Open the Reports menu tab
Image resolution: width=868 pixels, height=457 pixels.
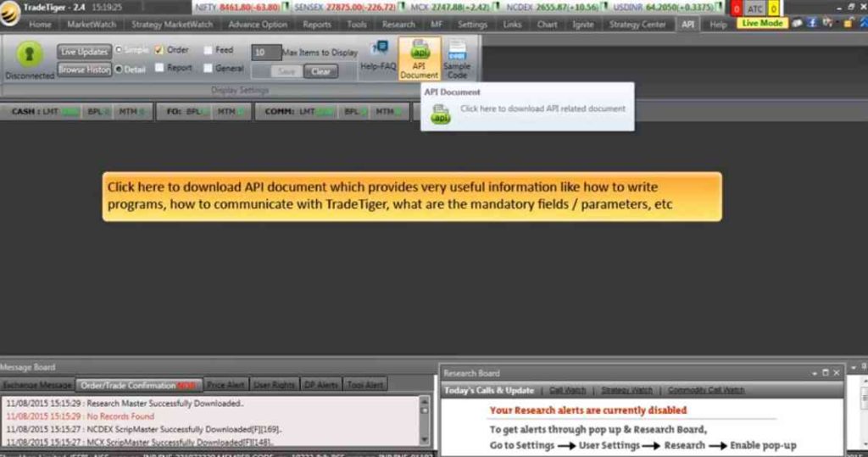(x=317, y=25)
